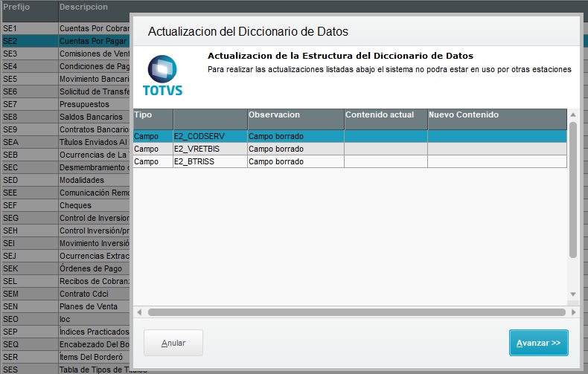Click the TOTVS logo
This screenshot has height=374, width=588.
162,75
